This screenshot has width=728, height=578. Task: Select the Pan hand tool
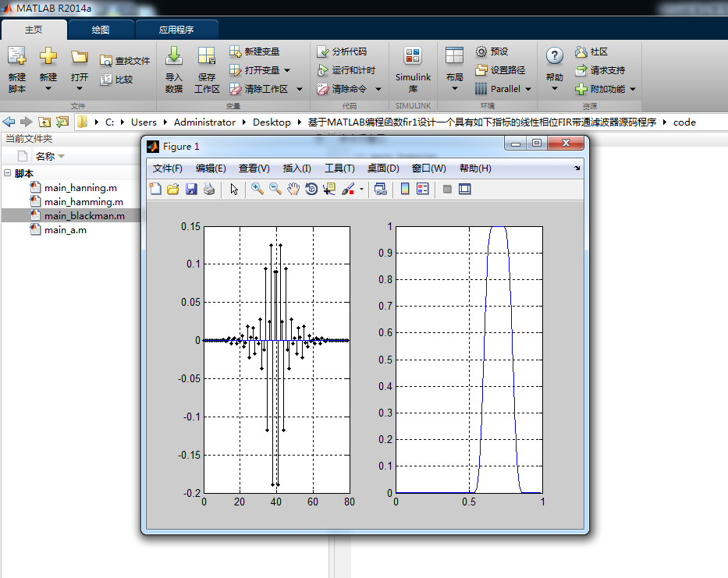coord(293,189)
